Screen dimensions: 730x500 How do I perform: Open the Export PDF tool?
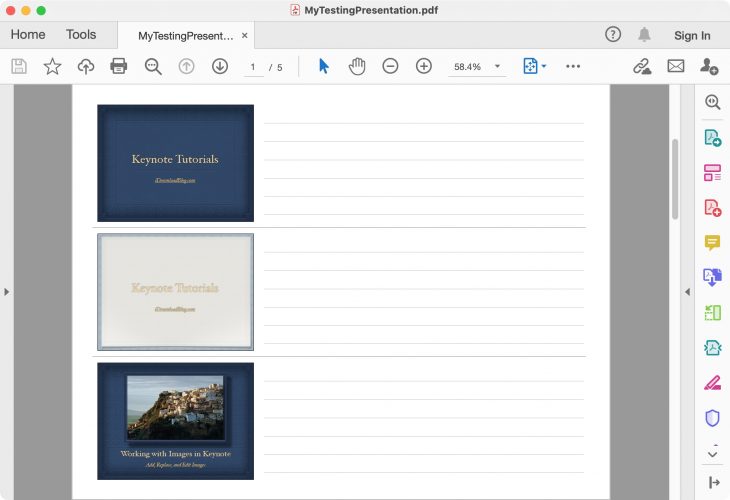tap(712, 138)
